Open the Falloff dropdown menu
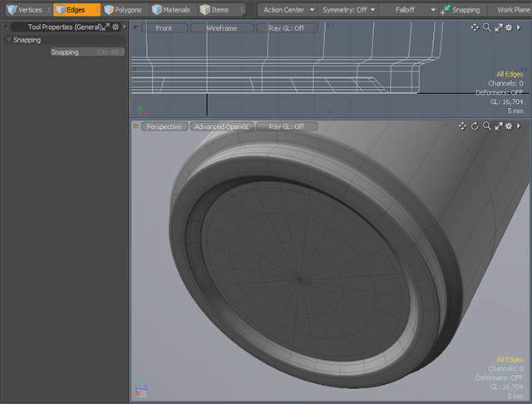 point(408,10)
